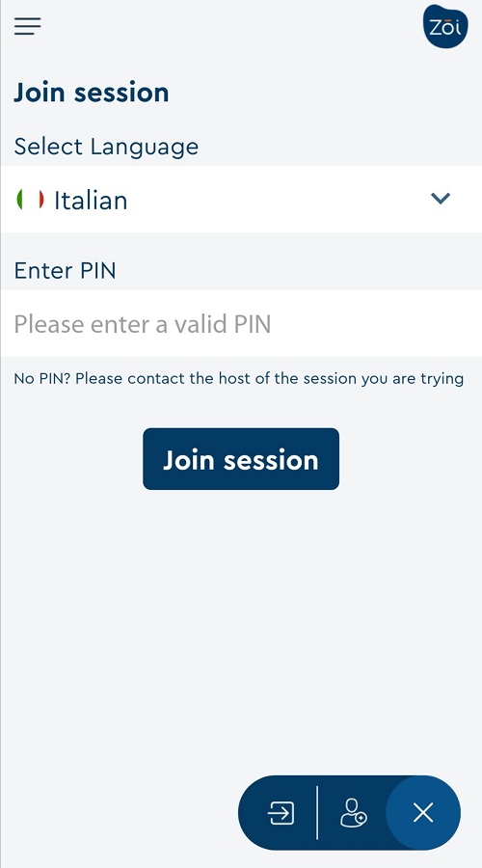Click the Italian flag icon
This screenshot has width=482, height=868.
tap(30, 200)
